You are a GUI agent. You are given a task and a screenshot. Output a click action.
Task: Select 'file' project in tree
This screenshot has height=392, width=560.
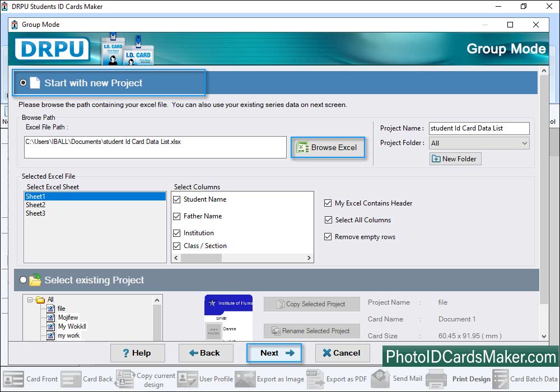(x=62, y=309)
